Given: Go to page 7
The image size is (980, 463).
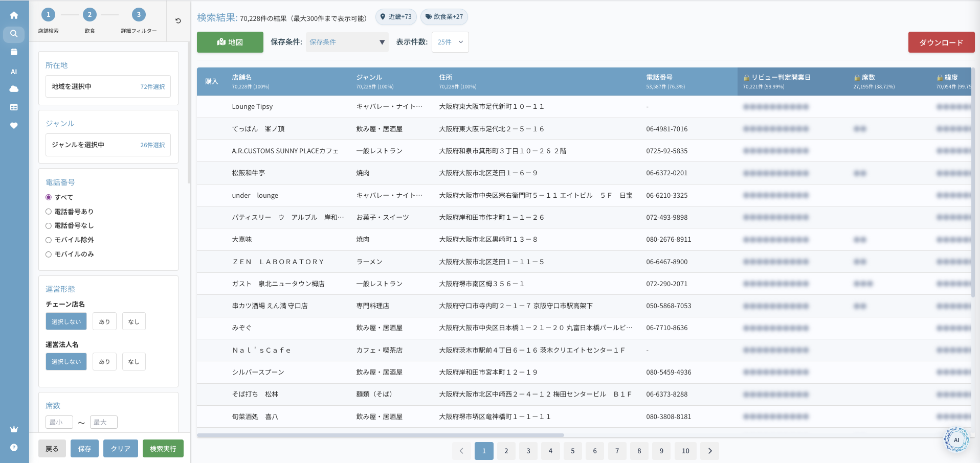Looking at the screenshot, I should tap(617, 451).
